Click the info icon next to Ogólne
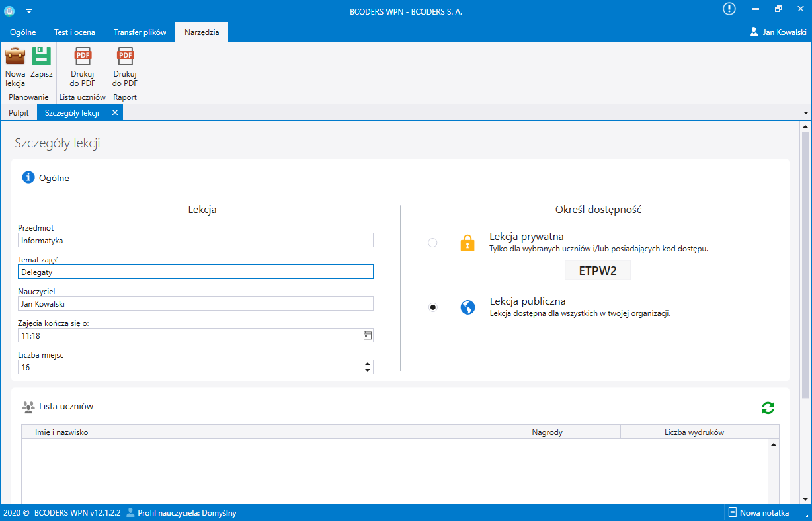The height and width of the screenshot is (521, 812). [28, 177]
